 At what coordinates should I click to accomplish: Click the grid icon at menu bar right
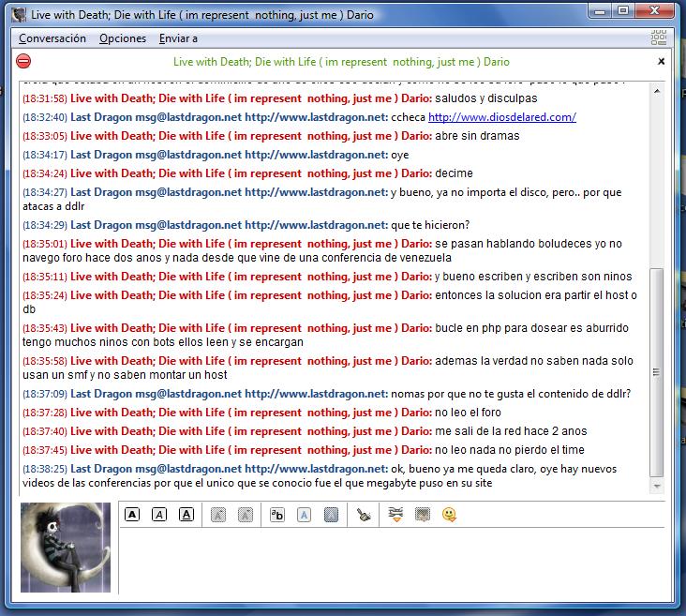[659, 38]
